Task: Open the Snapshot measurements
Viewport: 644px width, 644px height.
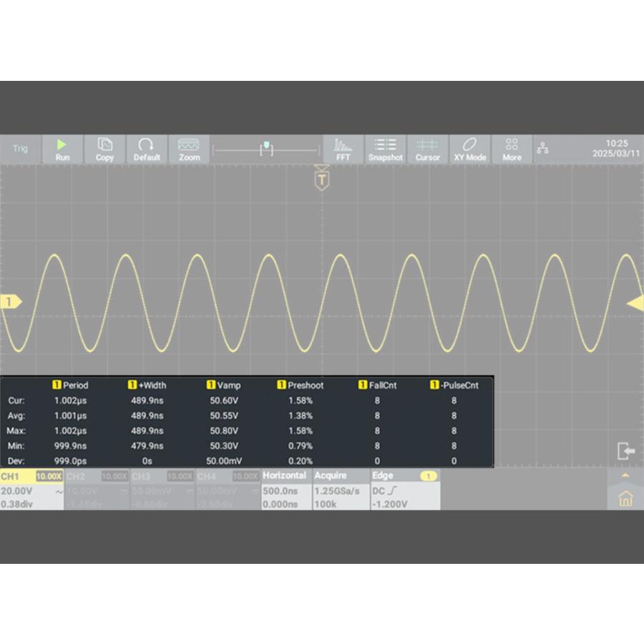Action: pos(385,150)
